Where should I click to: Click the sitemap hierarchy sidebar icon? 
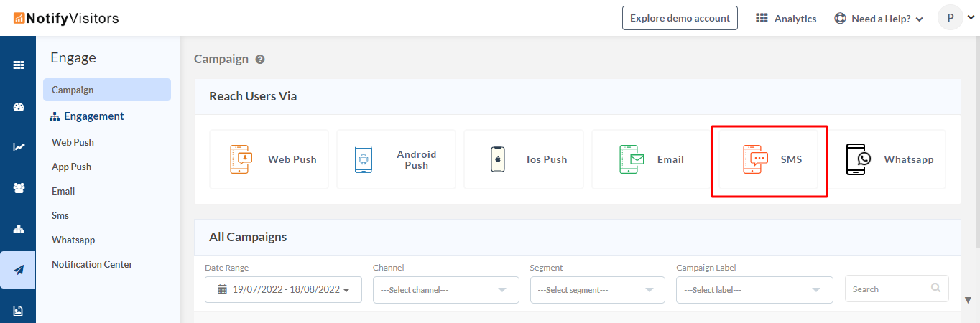click(x=19, y=229)
